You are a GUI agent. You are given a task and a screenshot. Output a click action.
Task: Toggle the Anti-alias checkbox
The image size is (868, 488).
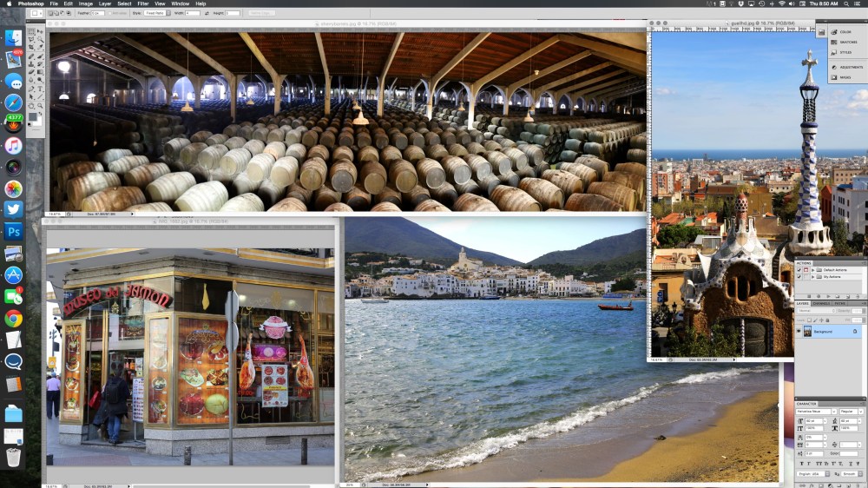pos(109,13)
